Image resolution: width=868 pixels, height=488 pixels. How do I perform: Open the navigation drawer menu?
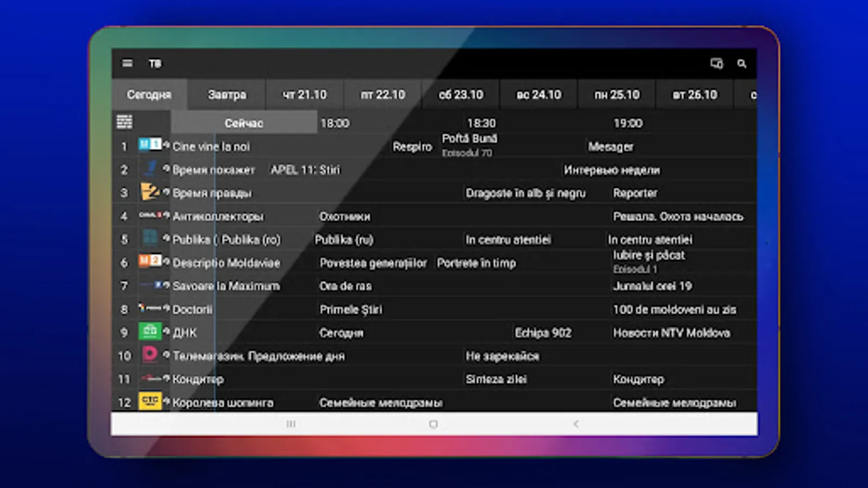pyautogui.click(x=127, y=63)
